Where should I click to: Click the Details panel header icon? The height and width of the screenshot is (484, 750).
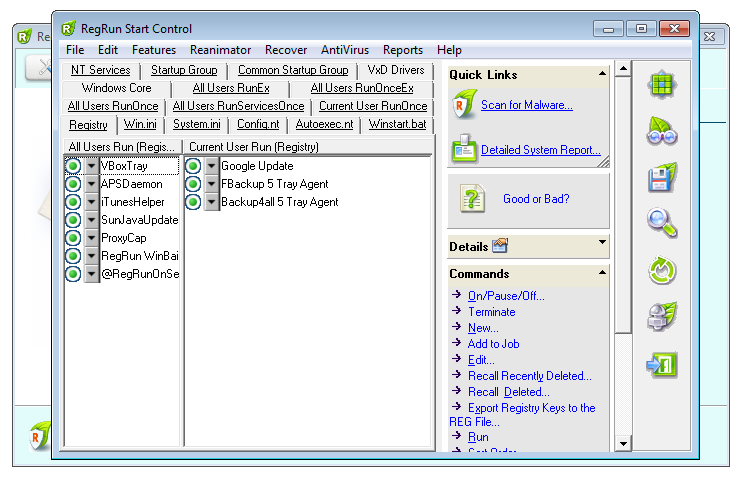point(500,246)
